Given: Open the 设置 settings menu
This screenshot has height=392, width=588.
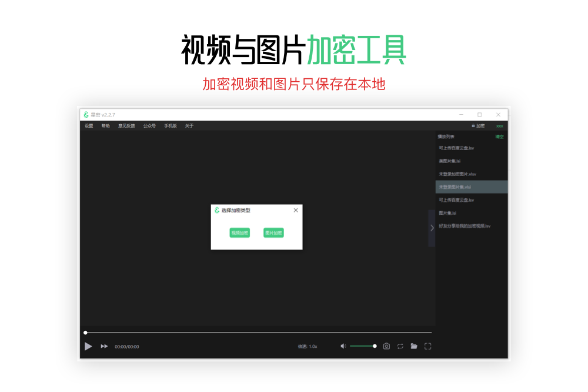Looking at the screenshot, I should [x=89, y=126].
